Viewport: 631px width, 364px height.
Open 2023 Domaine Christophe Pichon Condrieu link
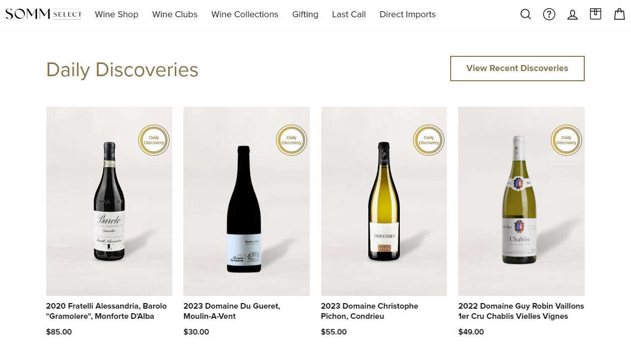pos(369,311)
